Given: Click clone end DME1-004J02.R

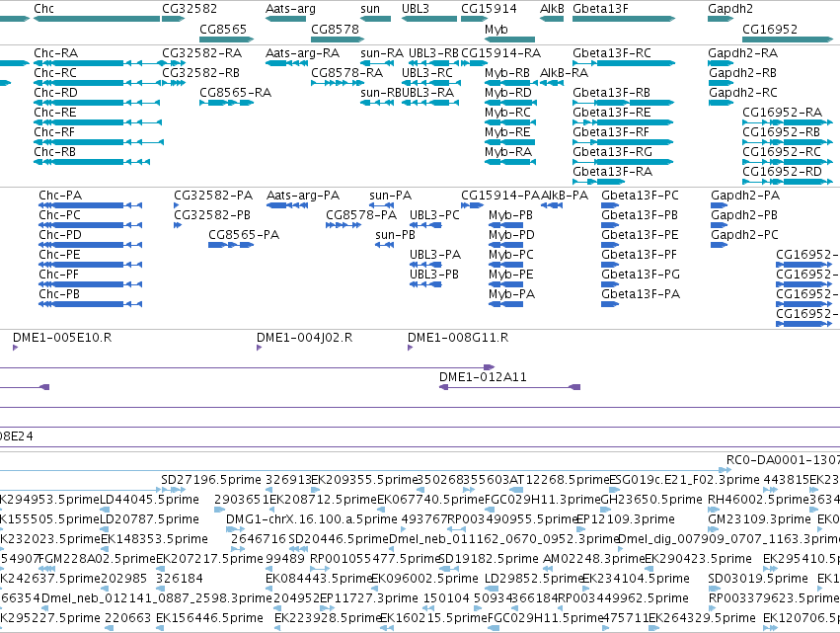Looking at the screenshot, I should tap(260, 348).
